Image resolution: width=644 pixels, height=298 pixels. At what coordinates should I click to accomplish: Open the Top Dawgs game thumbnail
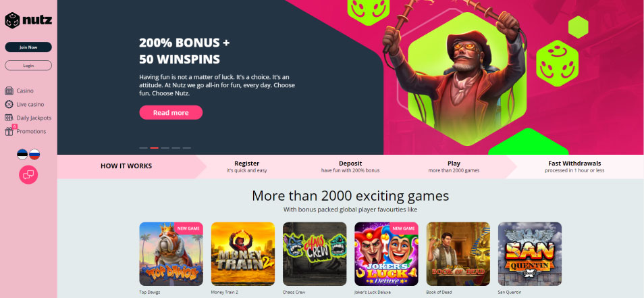[x=171, y=254]
